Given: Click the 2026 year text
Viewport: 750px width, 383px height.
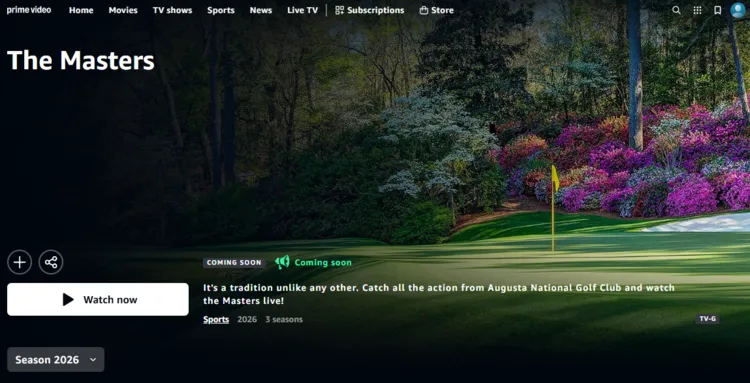Looking at the screenshot, I should coord(247,319).
